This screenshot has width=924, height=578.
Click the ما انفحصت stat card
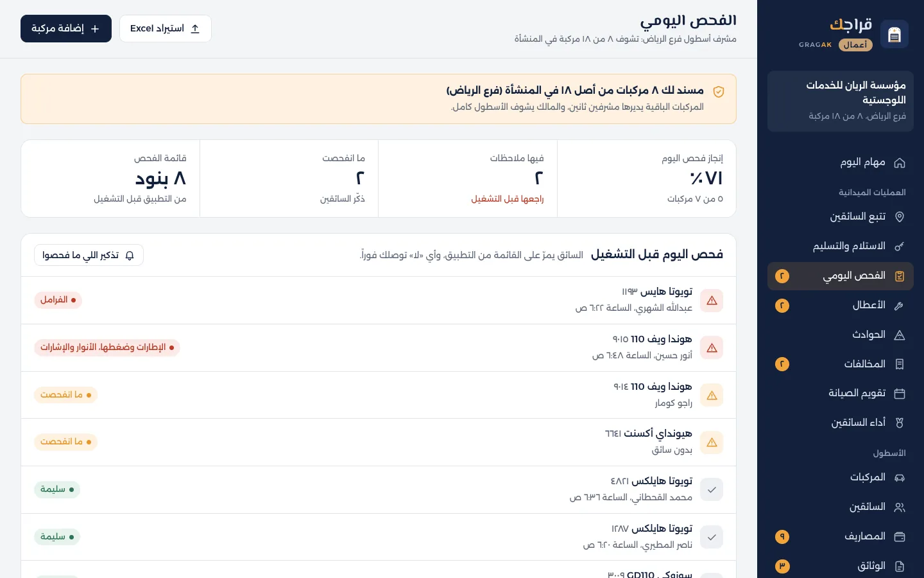pyautogui.click(x=289, y=179)
